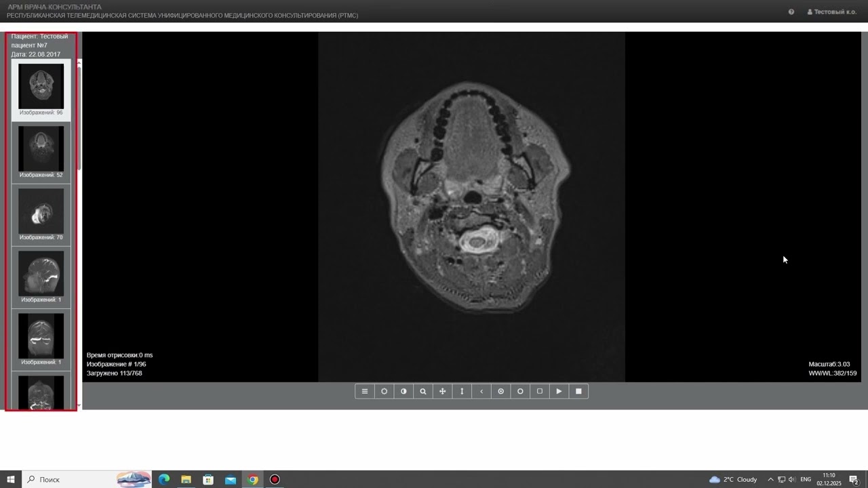Screen dimensions: 868x488
Task: Click the АРМ ВРАЧА-КОНСУЛЬТАНТА header title
Action: tap(54, 7)
